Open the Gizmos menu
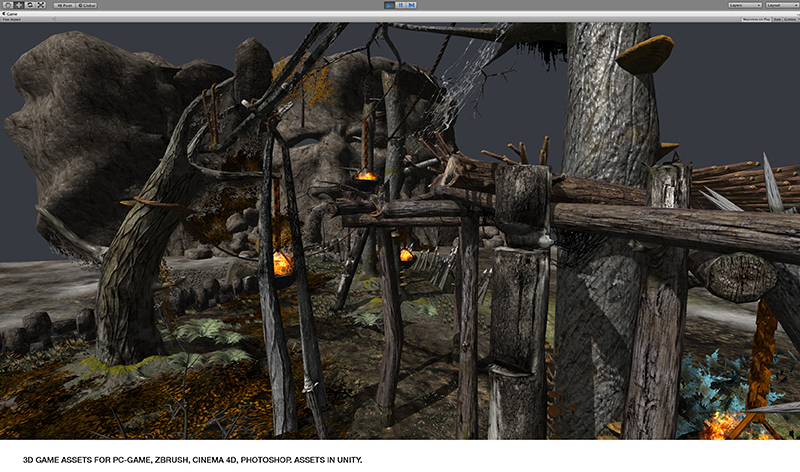800x472 pixels. [789, 19]
